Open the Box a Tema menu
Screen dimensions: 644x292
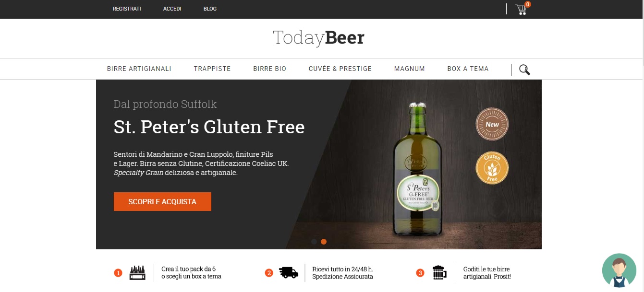pos(468,69)
